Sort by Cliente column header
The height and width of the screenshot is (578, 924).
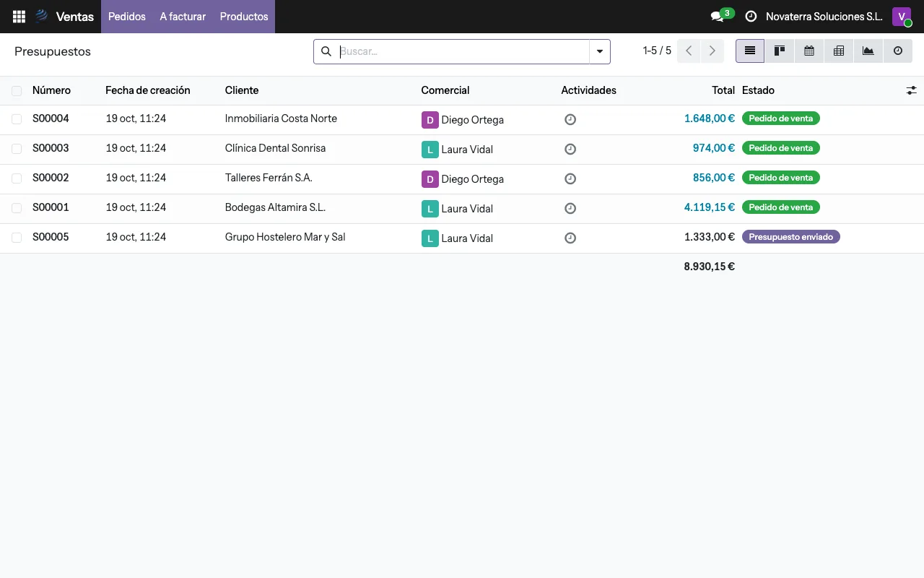pyautogui.click(x=242, y=90)
